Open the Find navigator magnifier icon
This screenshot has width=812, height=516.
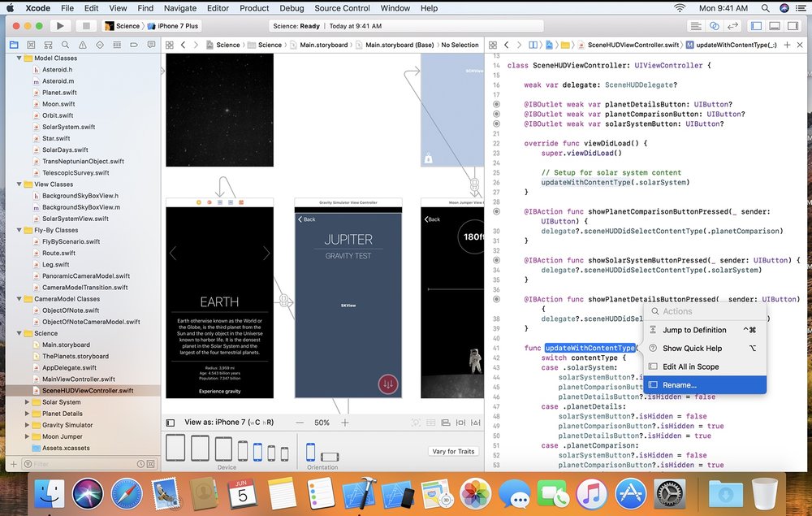(x=65, y=45)
